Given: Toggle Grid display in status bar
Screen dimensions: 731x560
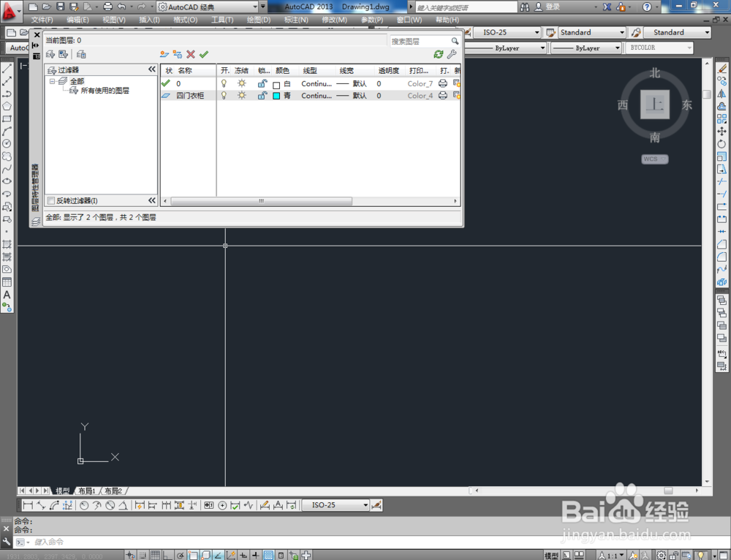Looking at the screenshot, I should pyautogui.click(x=155, y=556).
